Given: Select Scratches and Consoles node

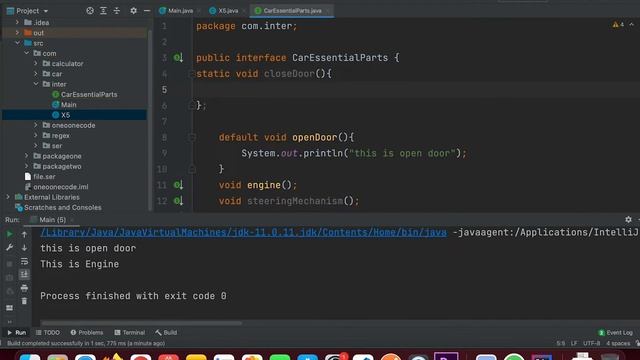Looking at the screenshot, I should pyautogui.click(x=58, y=207).
